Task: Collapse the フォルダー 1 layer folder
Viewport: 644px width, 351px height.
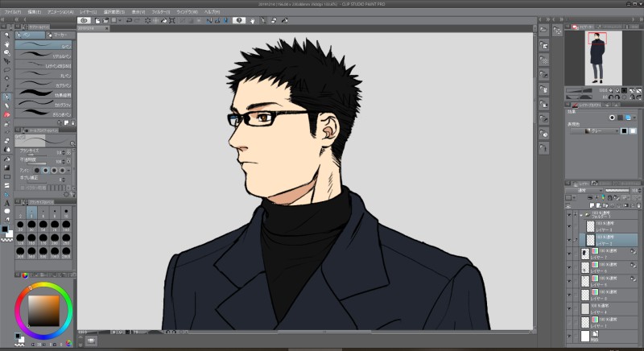Action: 581,215
